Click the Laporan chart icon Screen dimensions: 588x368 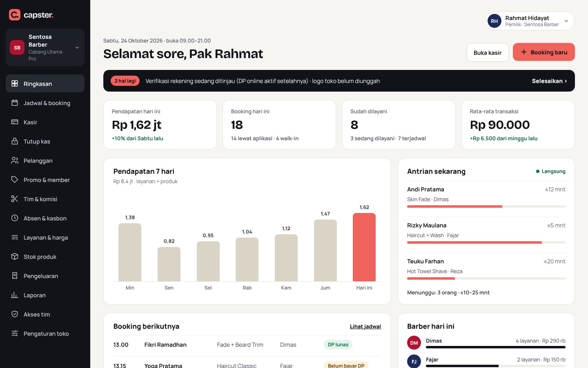pyautogui.click(x=15, y=295)
